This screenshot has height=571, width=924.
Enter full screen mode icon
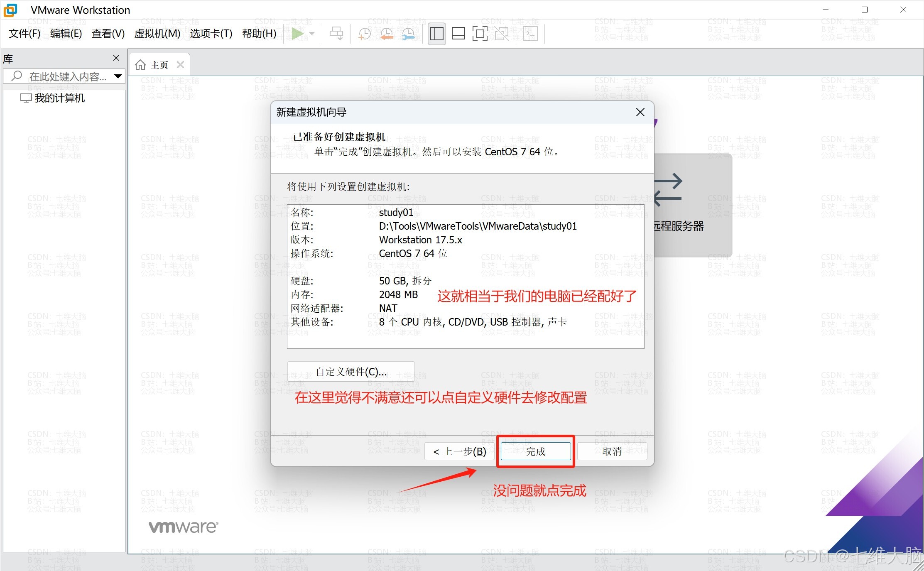[480, 34]
